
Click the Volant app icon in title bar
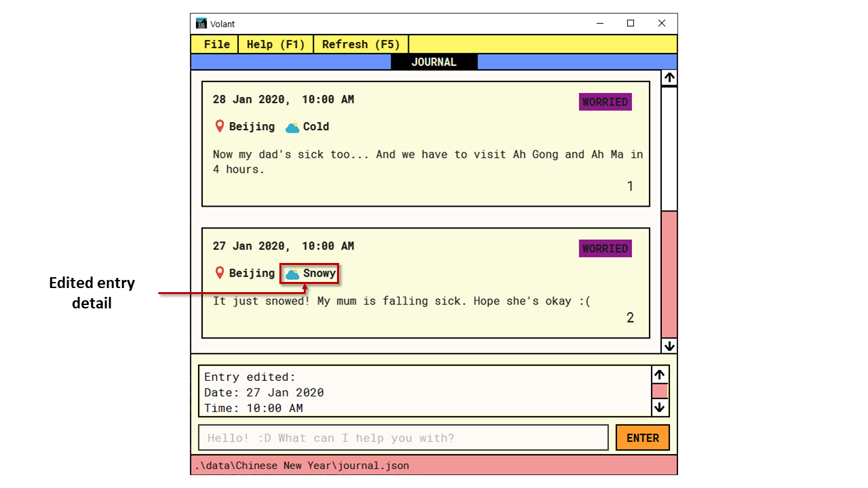coord(201,24)
